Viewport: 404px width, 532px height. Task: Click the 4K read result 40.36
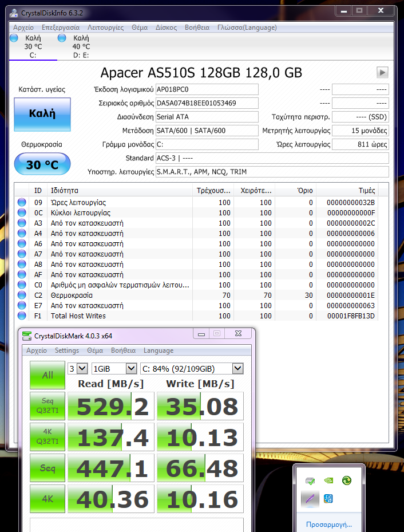click(x=111, y=499)
